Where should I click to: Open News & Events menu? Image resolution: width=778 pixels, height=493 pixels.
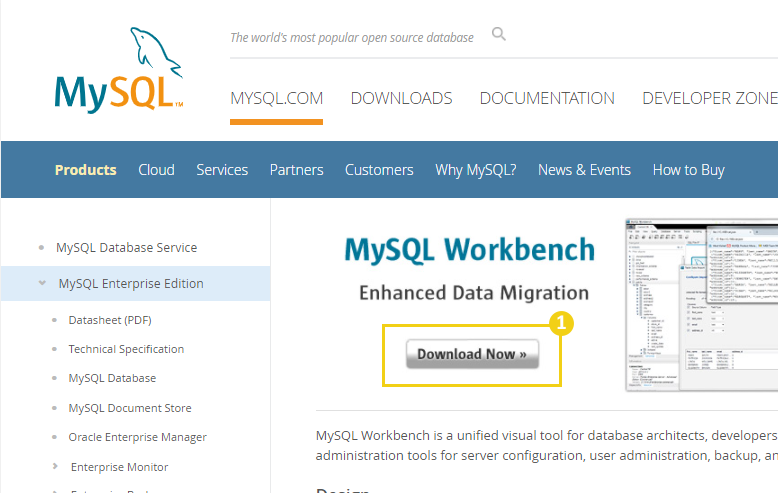click(584, 170)
